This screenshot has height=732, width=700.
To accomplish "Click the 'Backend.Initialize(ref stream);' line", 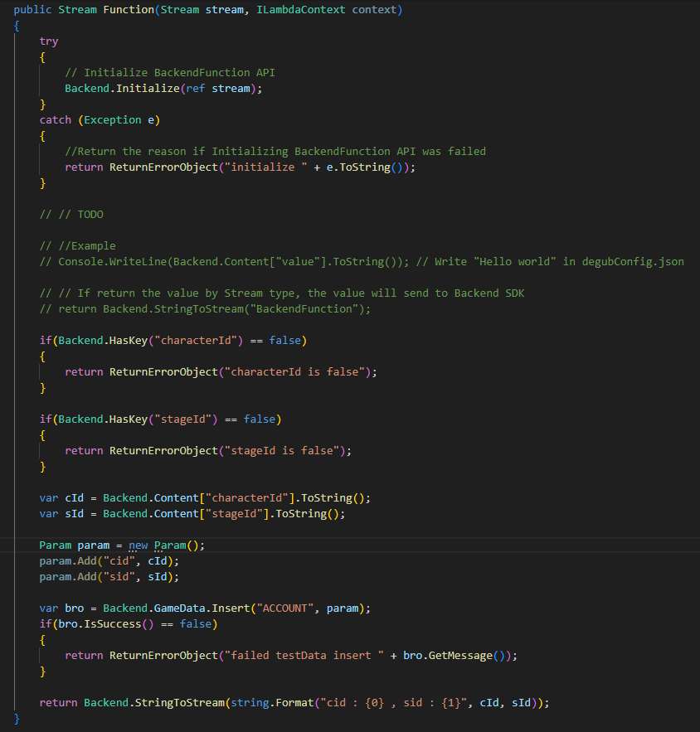I will tap(163, 89).
